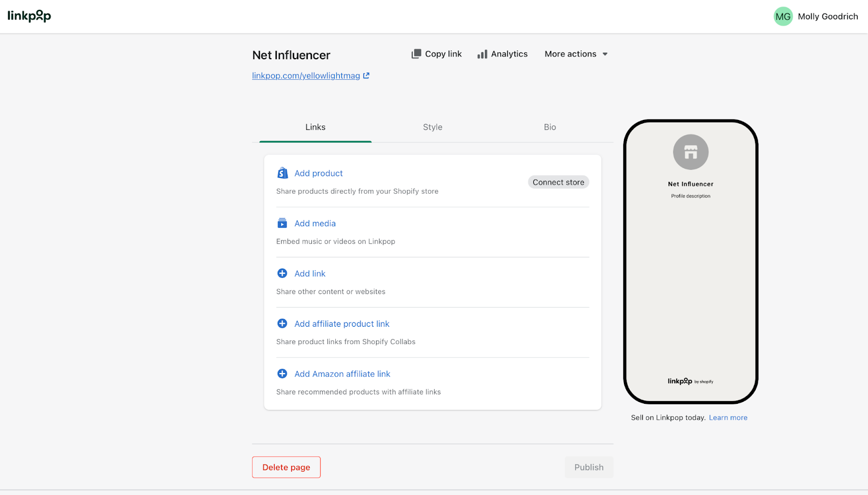Click the Analytics bar chart icon
The image size is (868, 495).
pos(482,54)
